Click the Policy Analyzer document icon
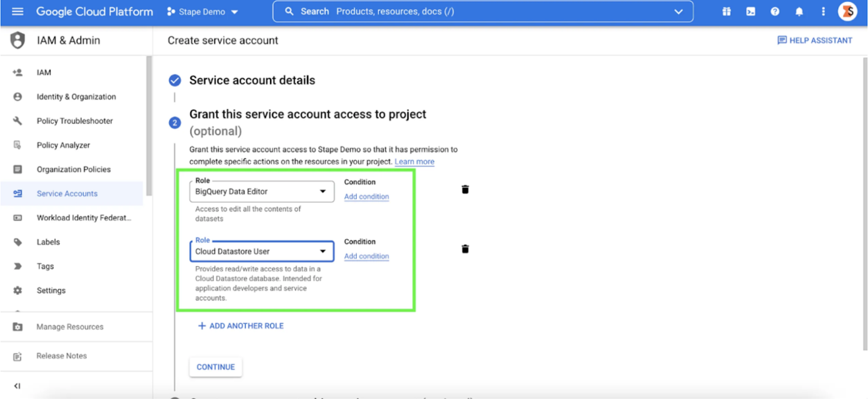Image resolution: width=868 pixels, height=399 pixels. [17, 145]
